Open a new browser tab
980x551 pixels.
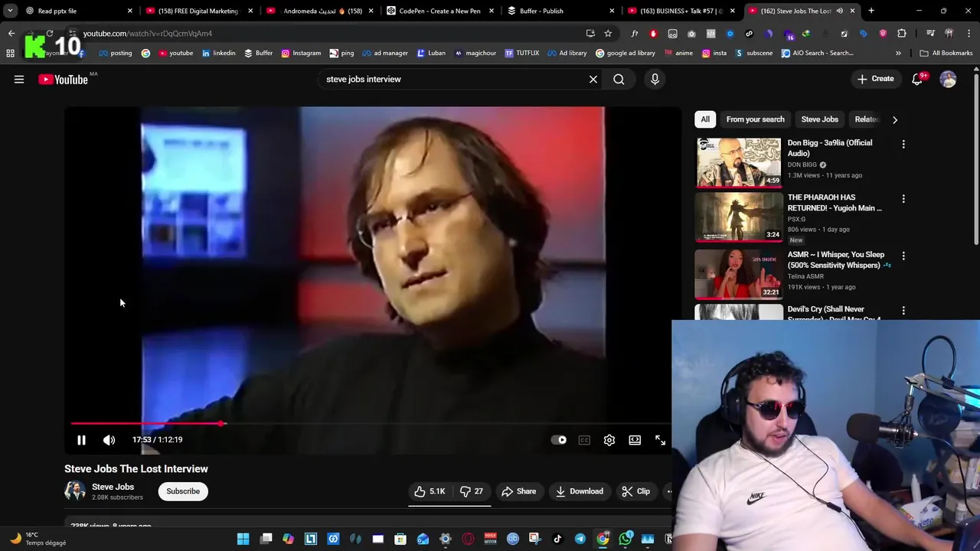point(871,11)
